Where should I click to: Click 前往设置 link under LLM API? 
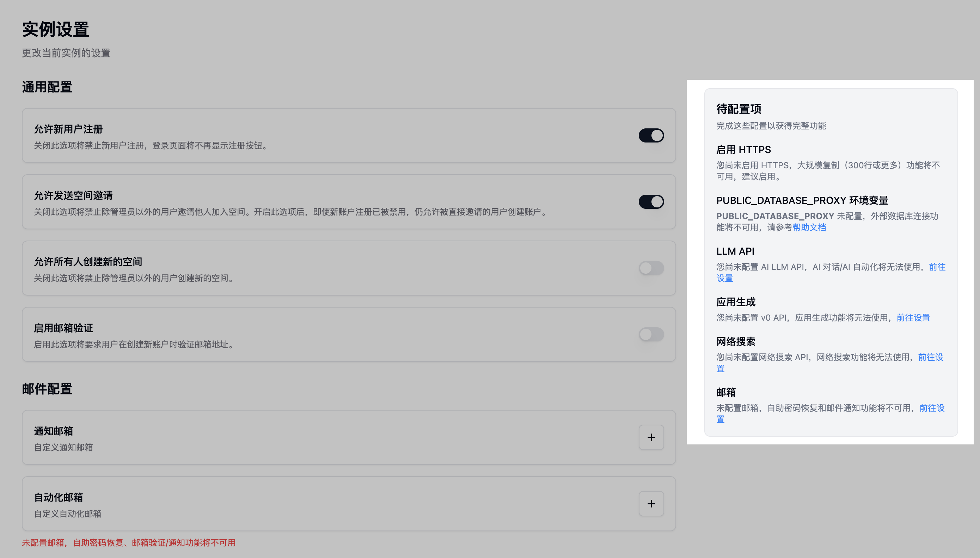coord(937,267)
